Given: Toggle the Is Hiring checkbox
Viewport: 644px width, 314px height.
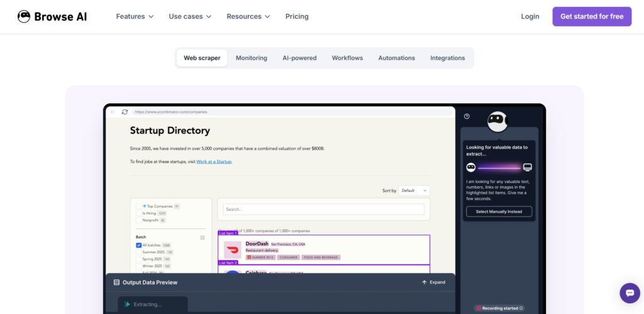Looking at the screenshot, I should point(139,213).
